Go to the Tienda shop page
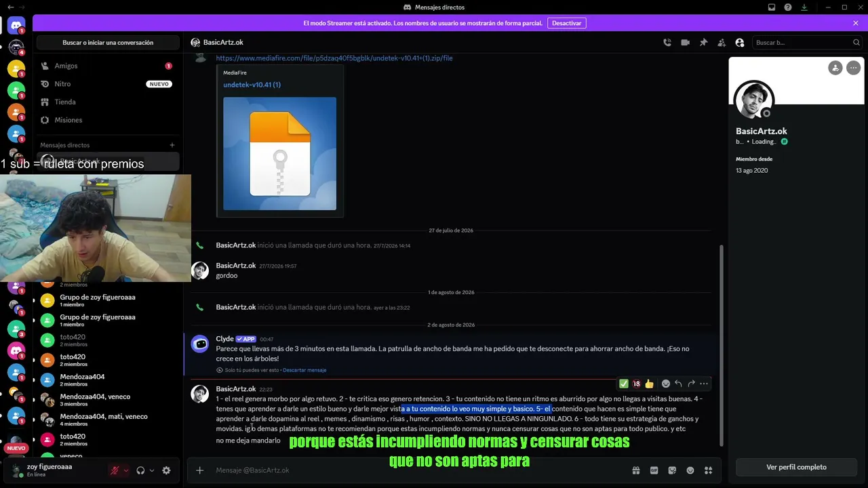 (x=106, y=102)
